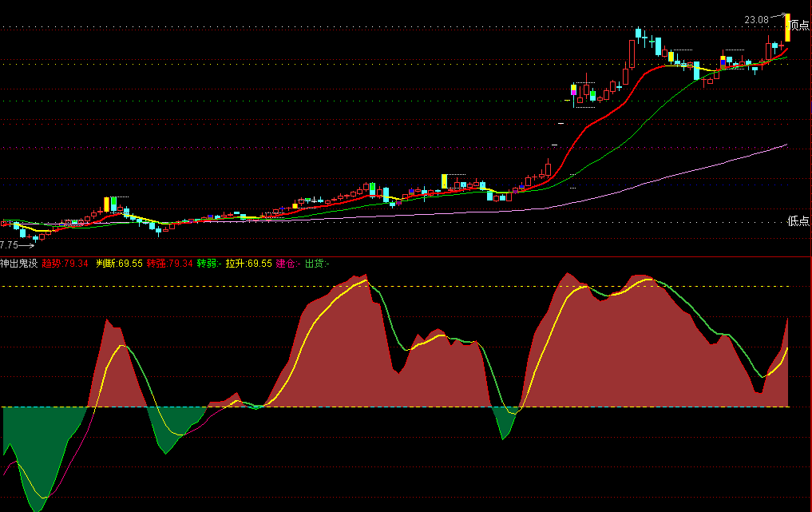812x512 pixels.
Task: Click the 23.08 high price label
Action: [757, 20]
